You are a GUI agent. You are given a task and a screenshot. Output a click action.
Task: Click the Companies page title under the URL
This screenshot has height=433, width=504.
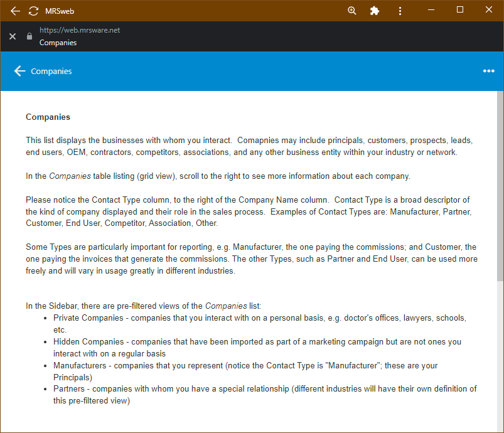(58, 43)
